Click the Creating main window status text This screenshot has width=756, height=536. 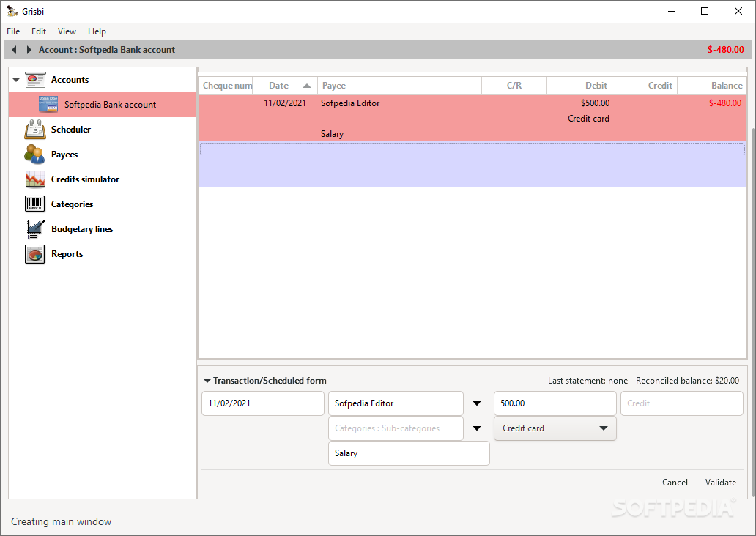(62, 521)
